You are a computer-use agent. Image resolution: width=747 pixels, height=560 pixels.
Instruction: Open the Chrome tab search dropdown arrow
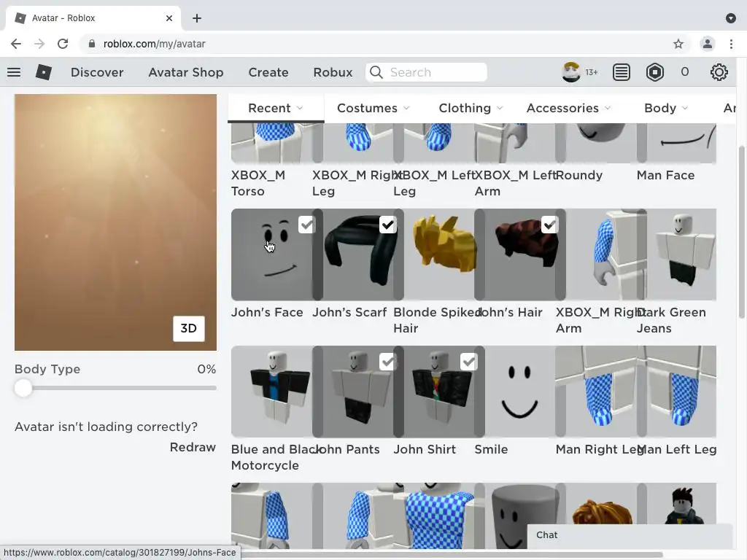(x=731, y=18)
